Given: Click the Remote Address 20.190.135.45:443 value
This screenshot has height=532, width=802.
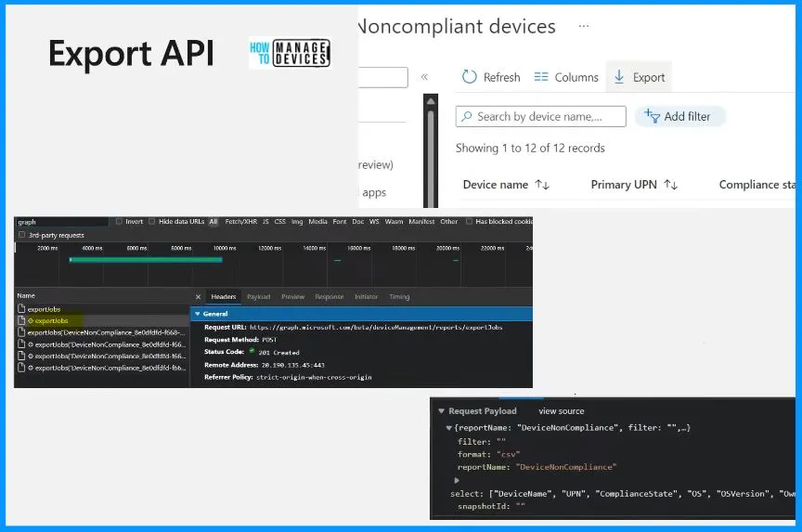Looking at the screenshot, I should coord(293,365).
